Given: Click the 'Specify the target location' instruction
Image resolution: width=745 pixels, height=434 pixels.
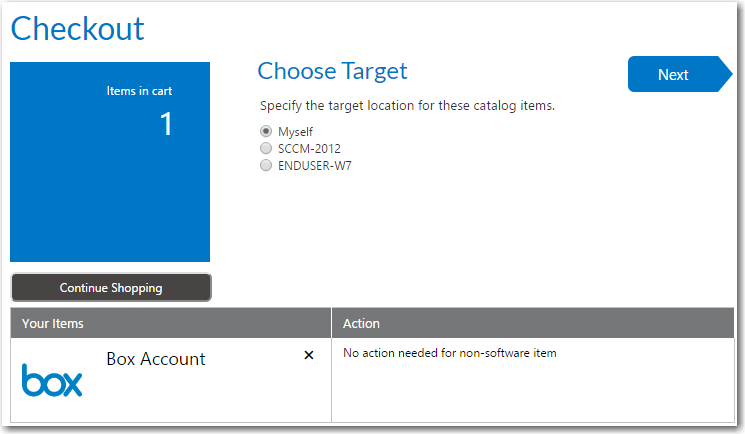Looking at the screenshot, I should [x=407, y=105].
